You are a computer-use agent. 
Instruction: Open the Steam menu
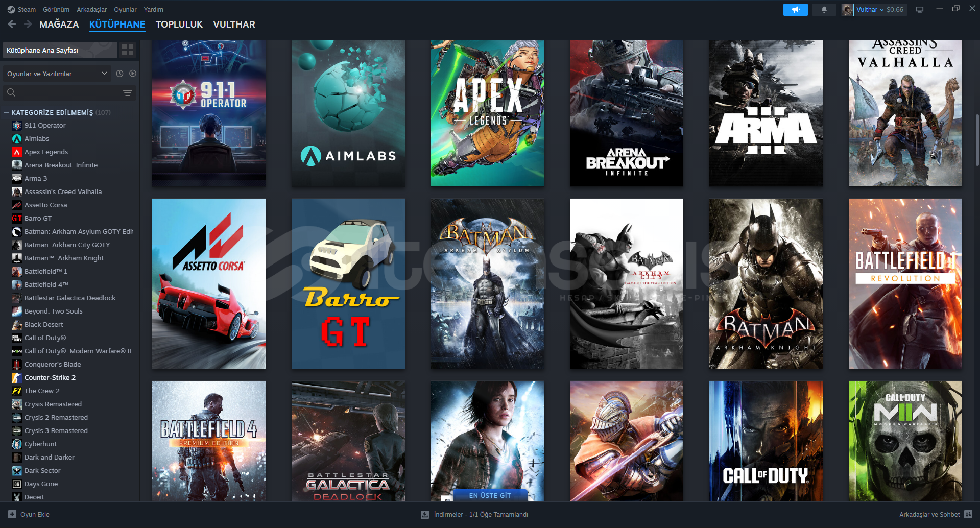pyautogui.click(x=27, y=10)
